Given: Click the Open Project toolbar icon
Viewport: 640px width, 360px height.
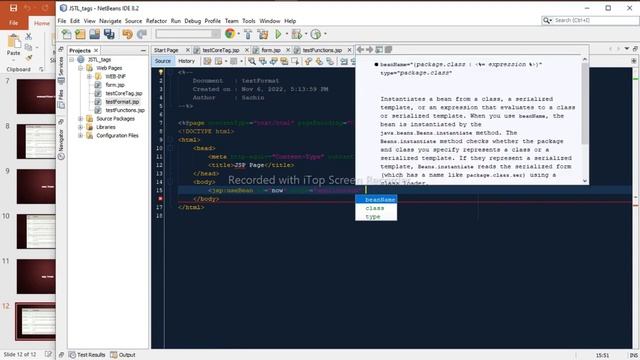Looking at the screenshot, I should [94, 34].
